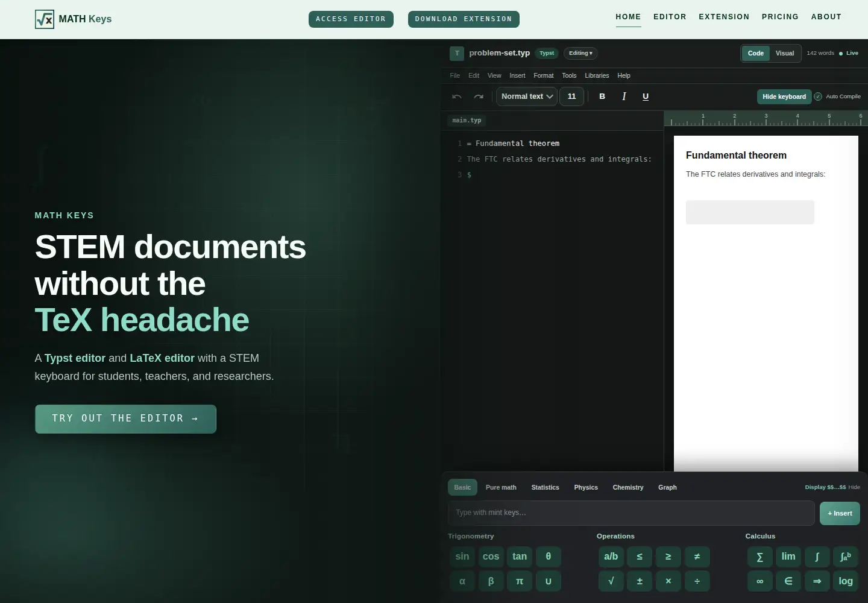Screen dimensions: 868x603
Task: Insert the square root key
Action: [611, 581]
